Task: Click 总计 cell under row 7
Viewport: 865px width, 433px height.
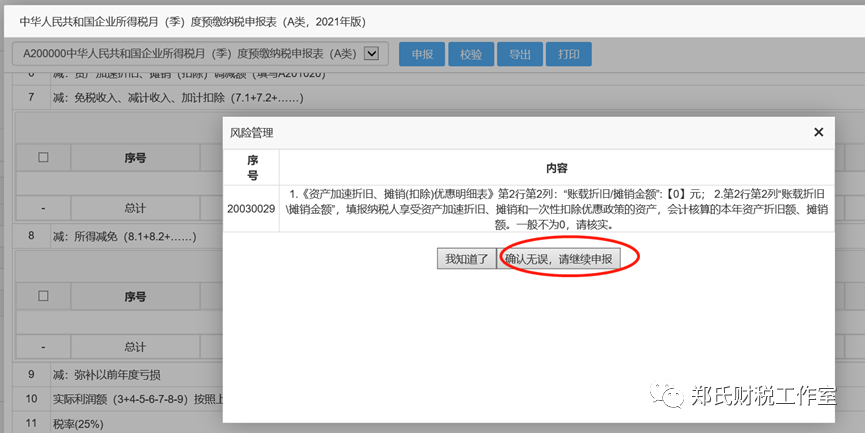Action: 135,208
